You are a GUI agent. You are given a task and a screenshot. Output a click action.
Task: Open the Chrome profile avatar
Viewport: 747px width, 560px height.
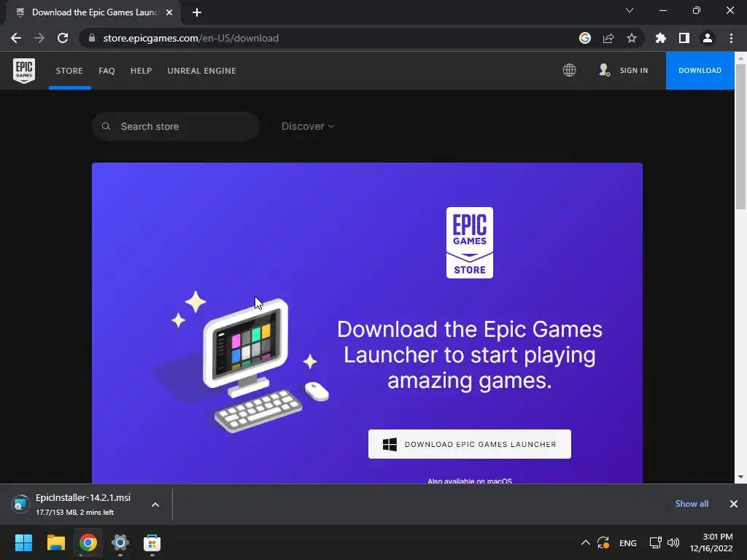click(x=708, y=38)
